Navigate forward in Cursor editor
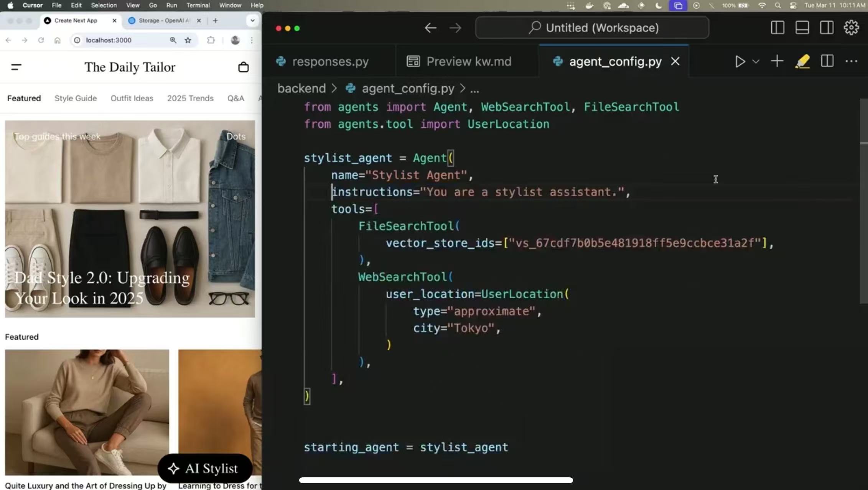The width and height of the screenshot is (868, 490). point(455,28)
